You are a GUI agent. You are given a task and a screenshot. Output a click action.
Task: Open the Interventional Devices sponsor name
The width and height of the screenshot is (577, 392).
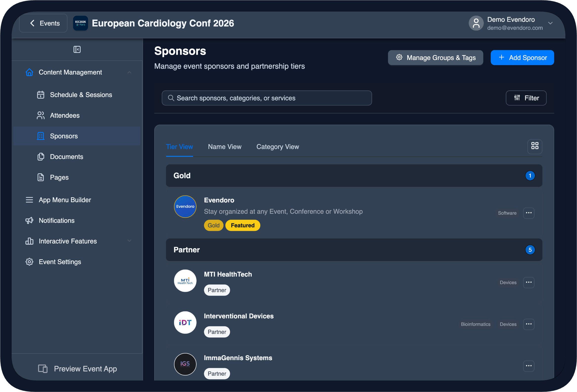239,316
